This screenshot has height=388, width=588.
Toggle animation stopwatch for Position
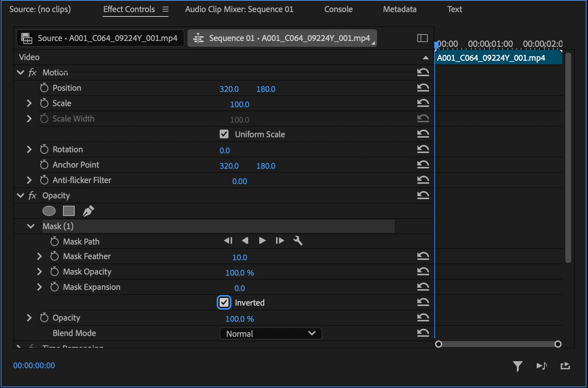(x=44, y=88)
